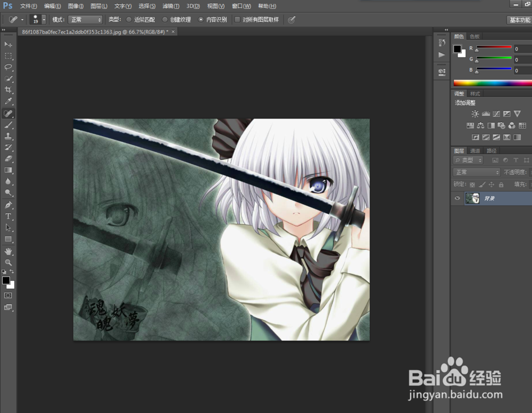
Task: Toggle lock position icon
Action: click(x=491, y=184)
